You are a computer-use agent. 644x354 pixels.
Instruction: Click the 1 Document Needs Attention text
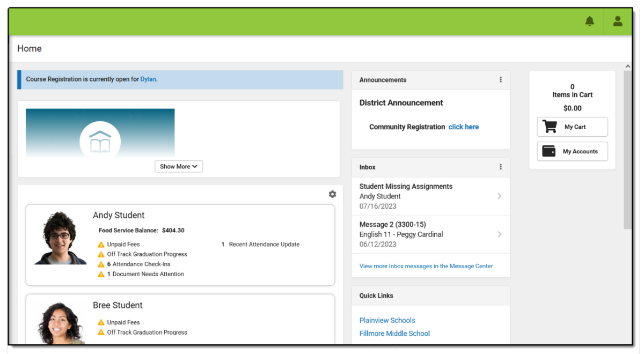[x=145, y=274]
